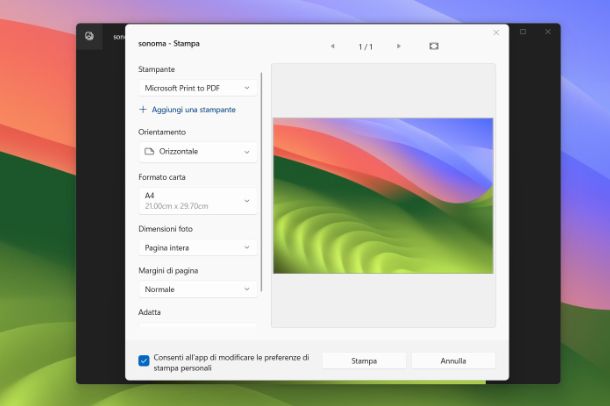Viewport: 610px width, 406px height.
Task: Open the Orizzontale orientation dropdown
Action: pos(198,152)
